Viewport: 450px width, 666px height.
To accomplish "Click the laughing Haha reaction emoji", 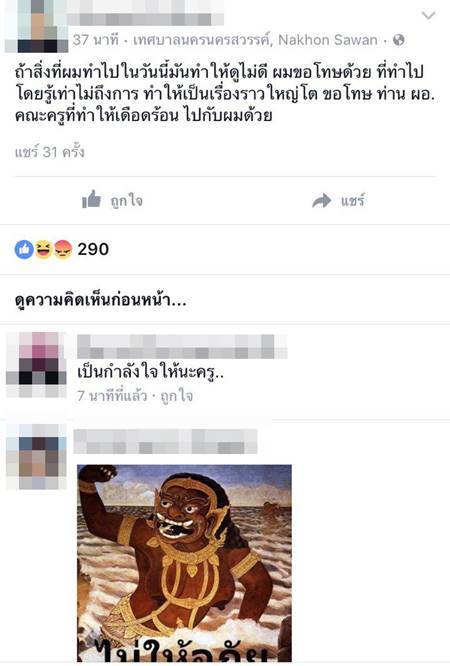I will coord(43,249).
